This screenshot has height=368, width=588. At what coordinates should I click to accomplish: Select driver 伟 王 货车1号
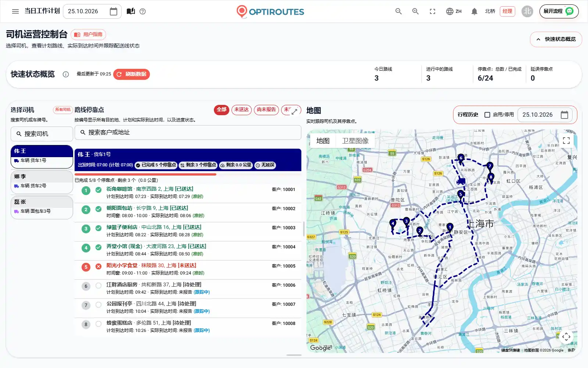coord(42,156)
